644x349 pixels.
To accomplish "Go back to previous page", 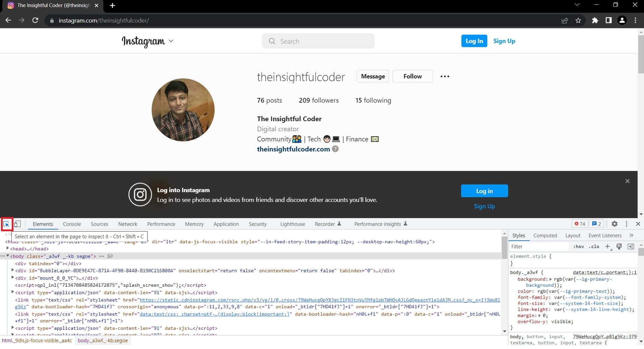I will click(8, 20).
